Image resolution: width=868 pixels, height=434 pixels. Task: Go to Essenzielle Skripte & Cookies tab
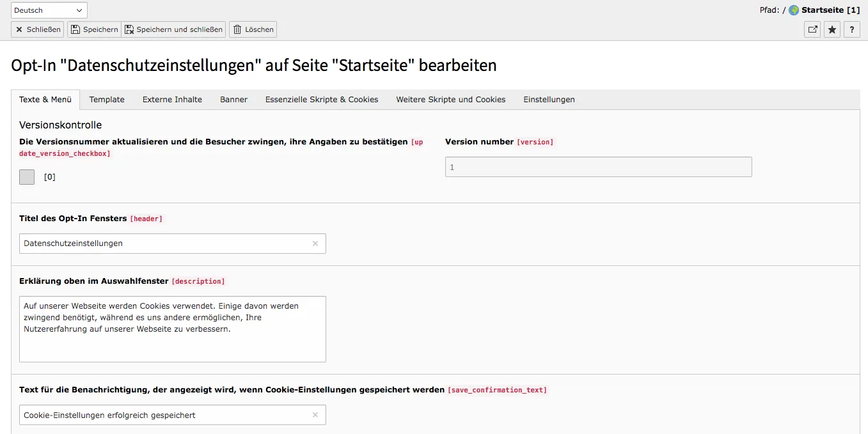[x=322, y=100]
